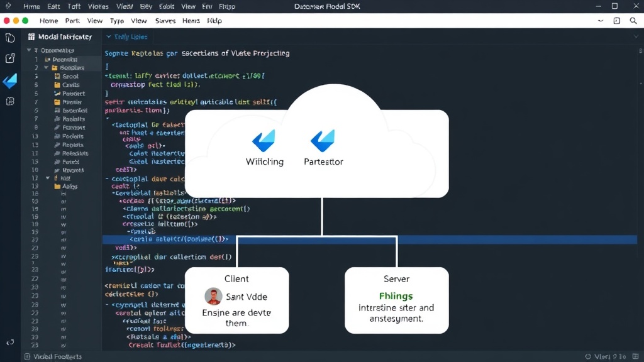
Task: Click the Dicoanen Flodal SDK window title
Action: pyautogui.click(x=327, y=6)
